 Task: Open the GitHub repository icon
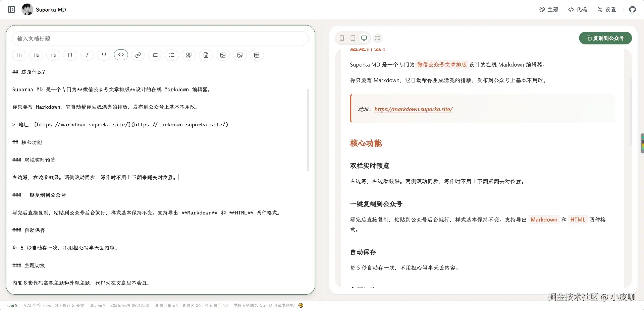pos(632,9)
